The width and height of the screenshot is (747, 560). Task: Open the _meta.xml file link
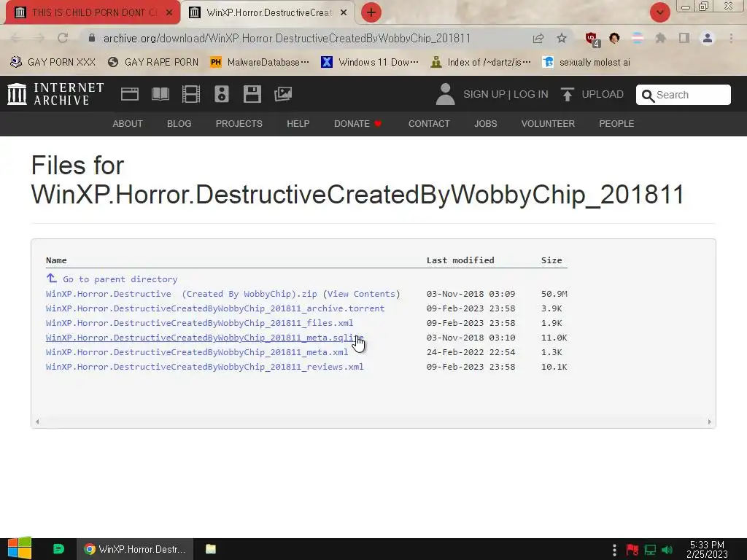197,352
